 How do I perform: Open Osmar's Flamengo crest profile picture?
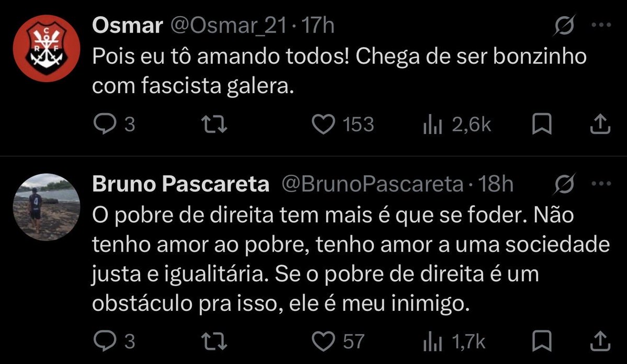tap(47, 49)
